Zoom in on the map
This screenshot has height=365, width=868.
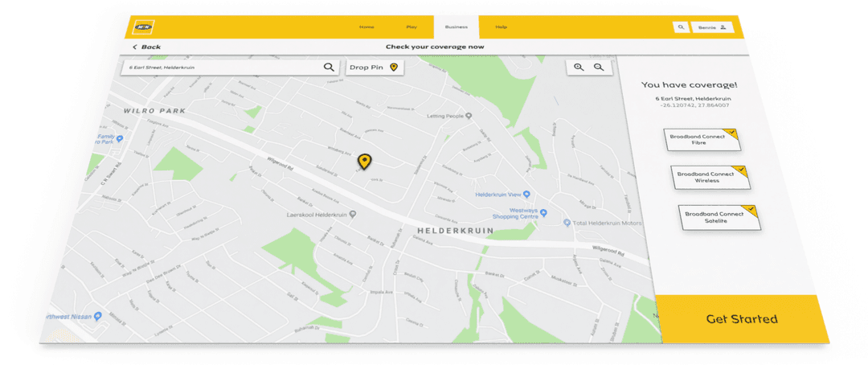579,67
